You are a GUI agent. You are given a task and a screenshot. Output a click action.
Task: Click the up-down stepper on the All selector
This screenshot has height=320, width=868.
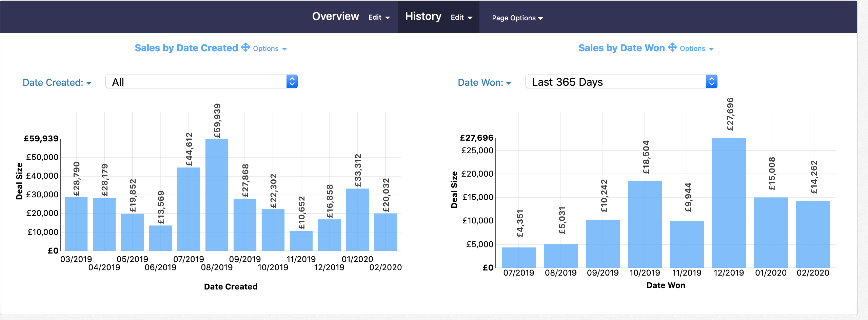pyautogui.click(x=293, y=81)
